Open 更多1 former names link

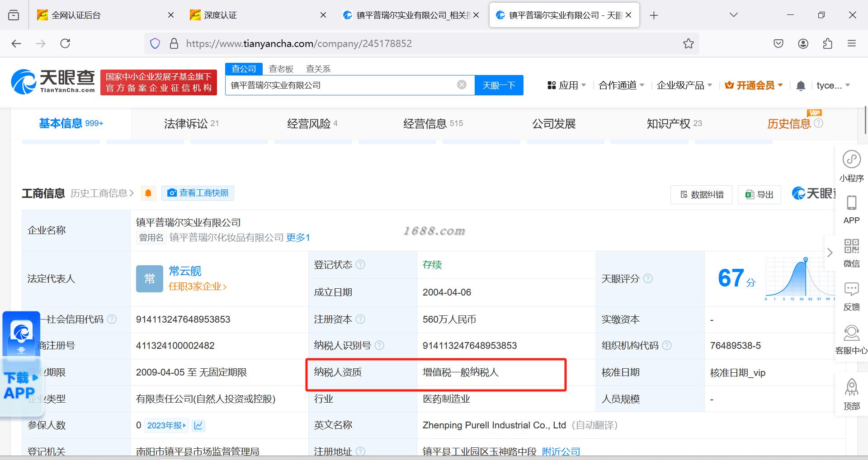[298, 237]
